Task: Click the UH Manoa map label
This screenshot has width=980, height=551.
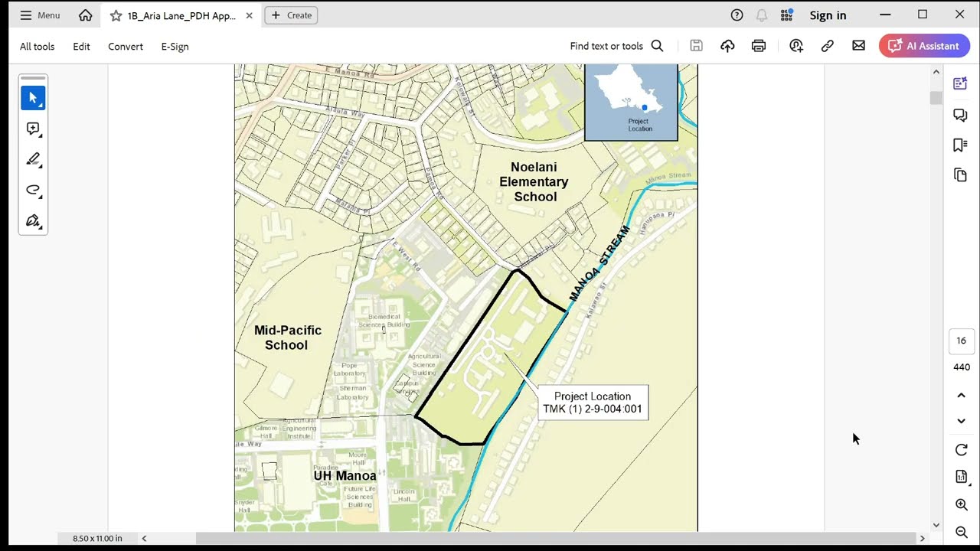Action: click(345, 475)
